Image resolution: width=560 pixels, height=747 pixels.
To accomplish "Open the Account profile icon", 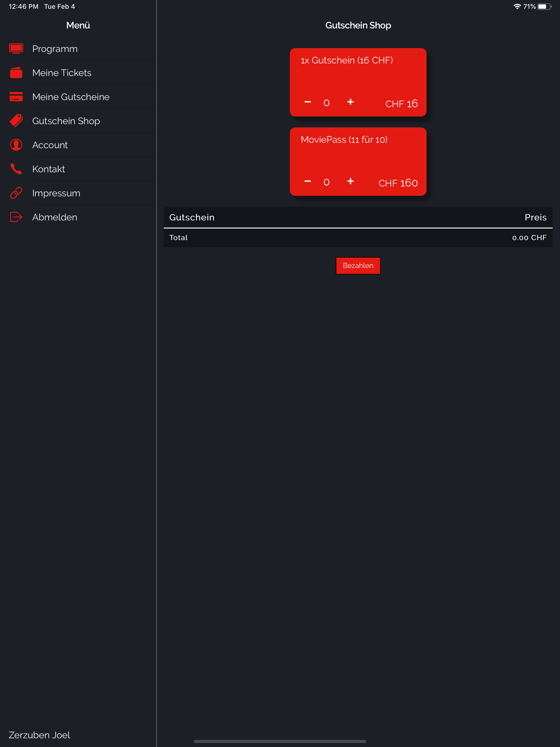I will tap(16, 145).
